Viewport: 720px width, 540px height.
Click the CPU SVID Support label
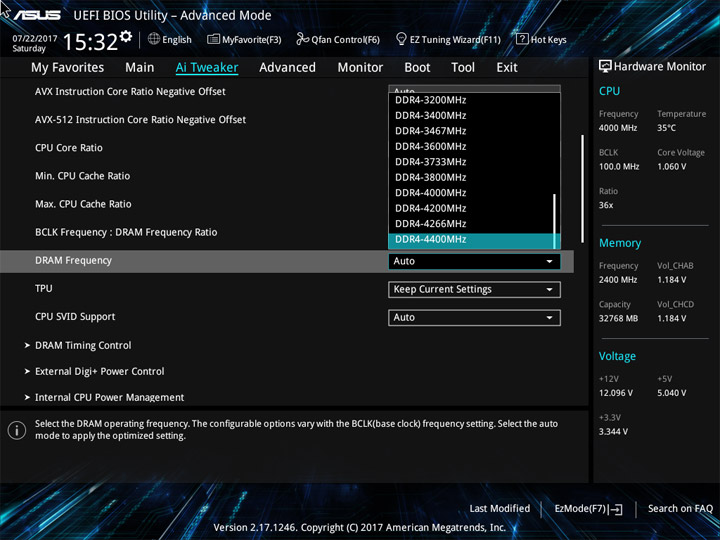pos(75,317)
